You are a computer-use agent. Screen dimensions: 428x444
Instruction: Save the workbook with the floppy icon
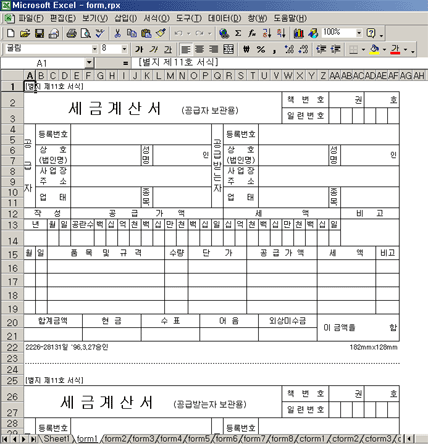(x=39, y=33)
